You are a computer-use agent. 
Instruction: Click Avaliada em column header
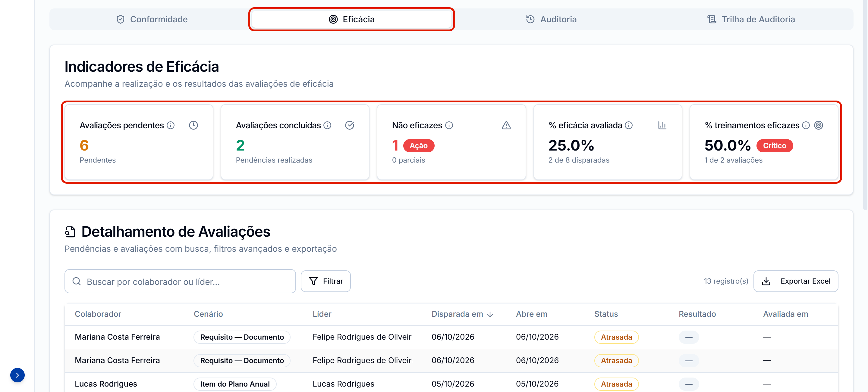click(x=785, y=314)
